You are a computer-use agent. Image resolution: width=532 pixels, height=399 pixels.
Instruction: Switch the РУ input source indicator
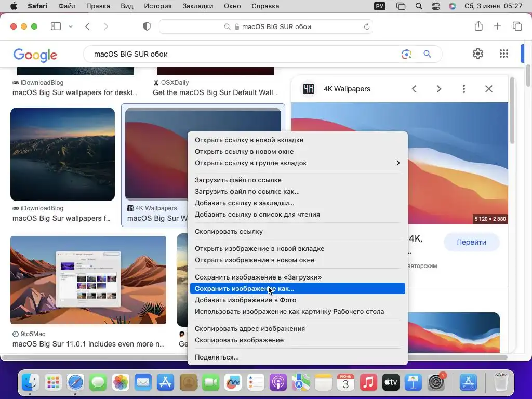[380, 6]
